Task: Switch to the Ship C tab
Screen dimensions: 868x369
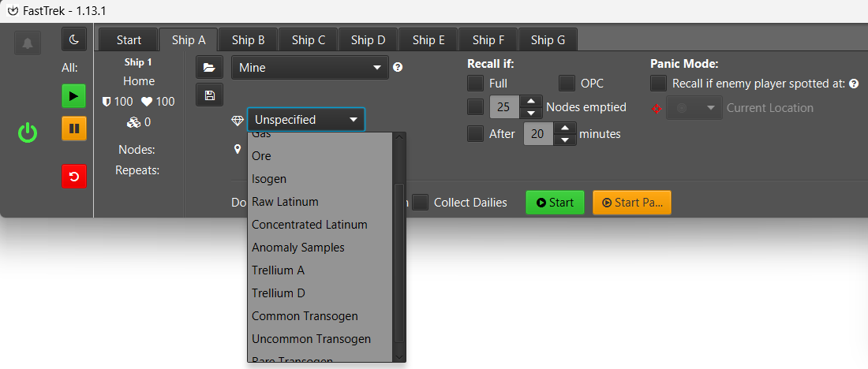Action: (309, 40)
